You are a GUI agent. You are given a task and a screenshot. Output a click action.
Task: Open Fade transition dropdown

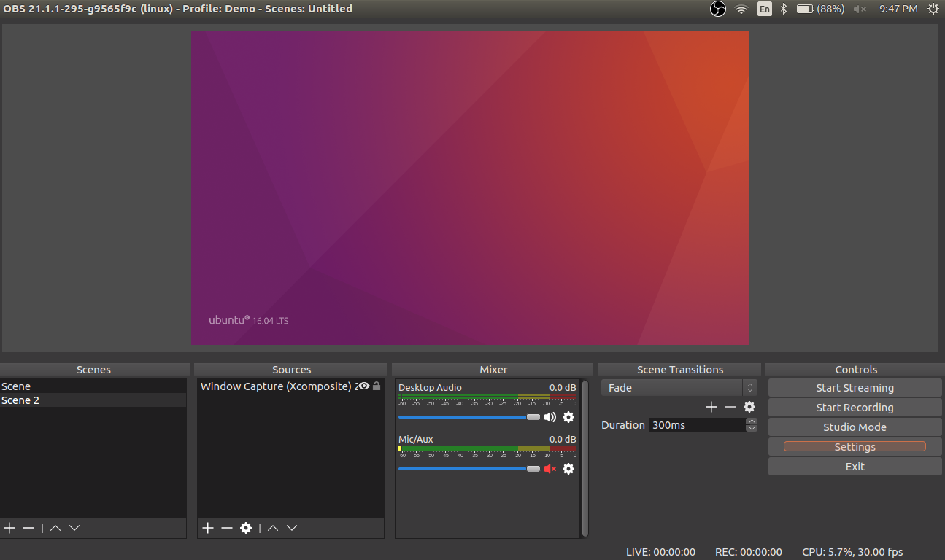pyautogui.click(x=679, y=388)
